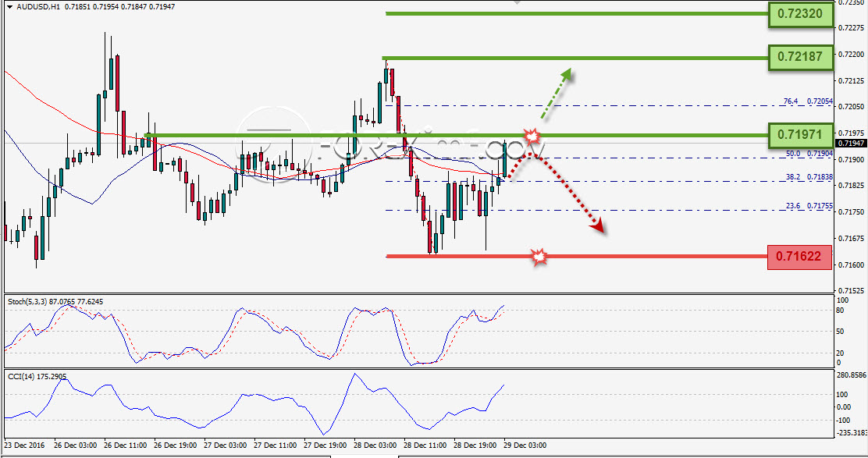The width and height of the screenshot is (868, 458).
Task: Click the 23 Dec 2016 date label
Action: click(x=25, y=446)
